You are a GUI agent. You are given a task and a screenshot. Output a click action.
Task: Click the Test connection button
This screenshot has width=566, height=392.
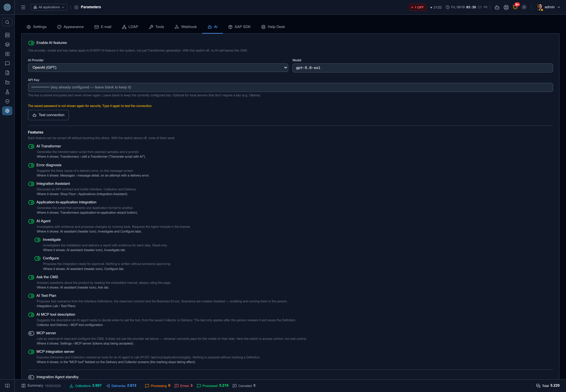(48, 115)
